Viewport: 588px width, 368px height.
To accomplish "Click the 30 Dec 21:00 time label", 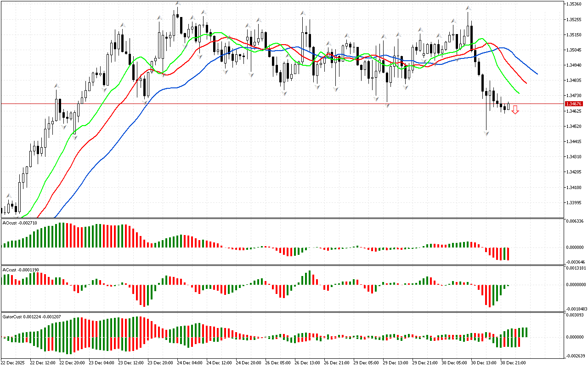I will coord(513,362).
